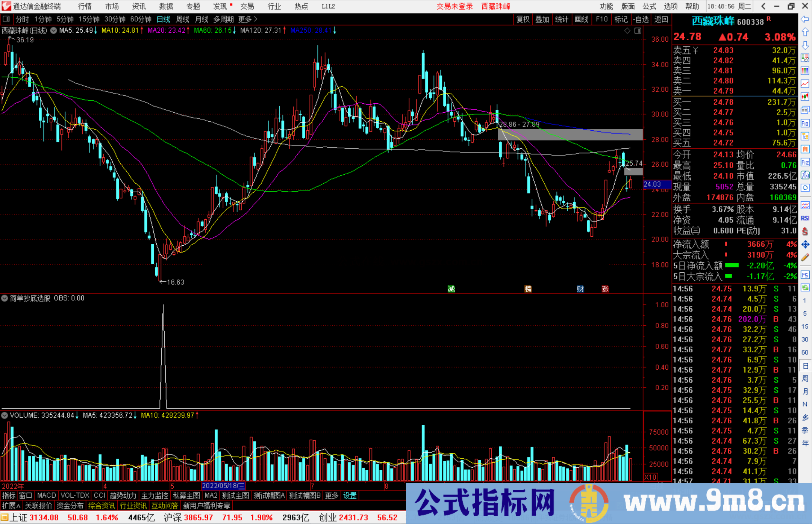Open dropdown beside 西藏珠峰(日线) chart title
This screenshot has height=524, width=812.
[54, 30]
